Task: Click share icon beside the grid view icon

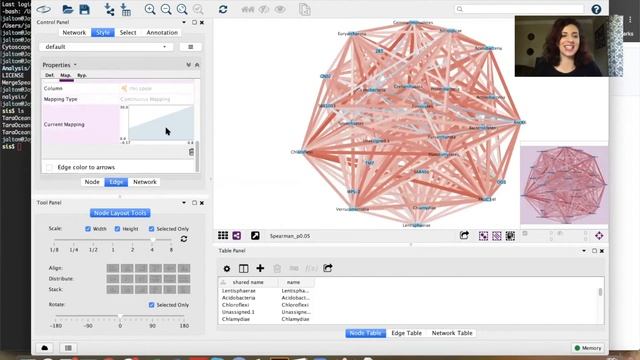Action: (x=237, y=236)
